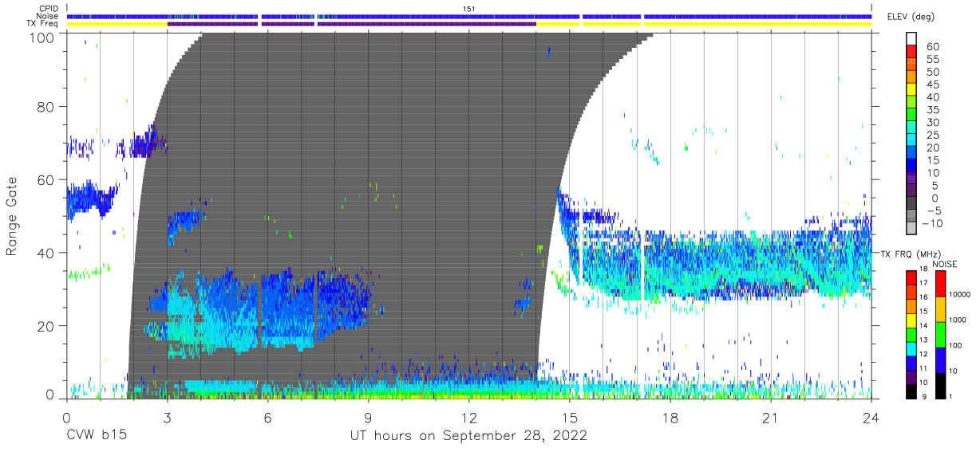Click the NOISE legend title

(x=944, y=264)
